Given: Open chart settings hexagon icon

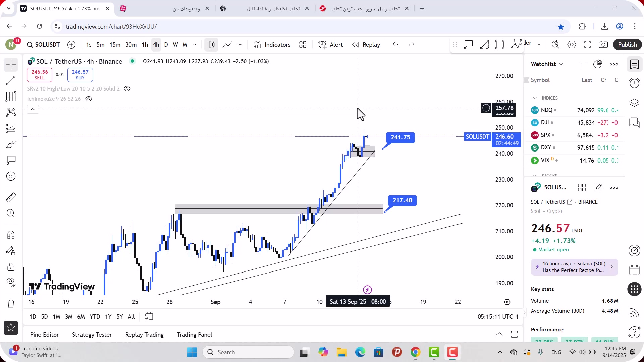Looking at the screenshot, I should pyautogui.click(x=572, y=45).
